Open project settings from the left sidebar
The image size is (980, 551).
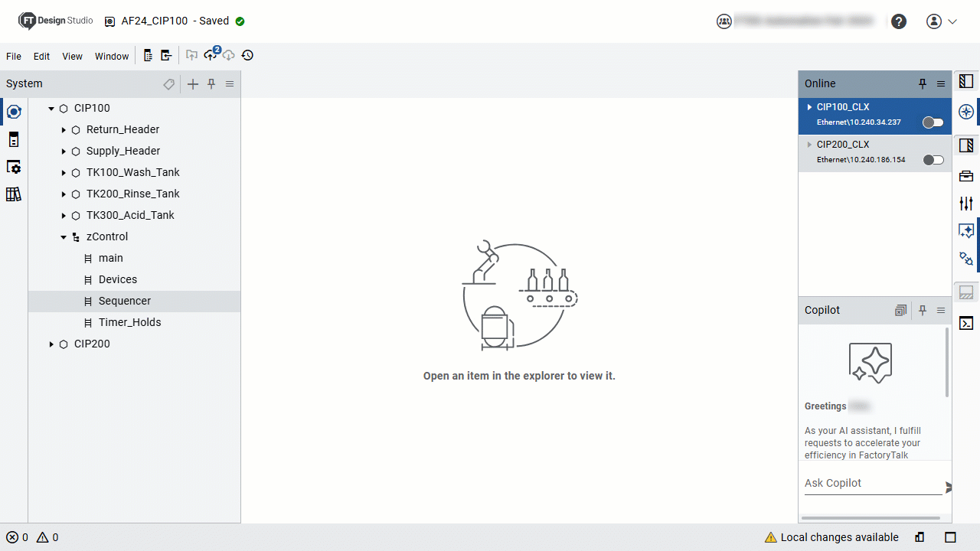(14, 167)
